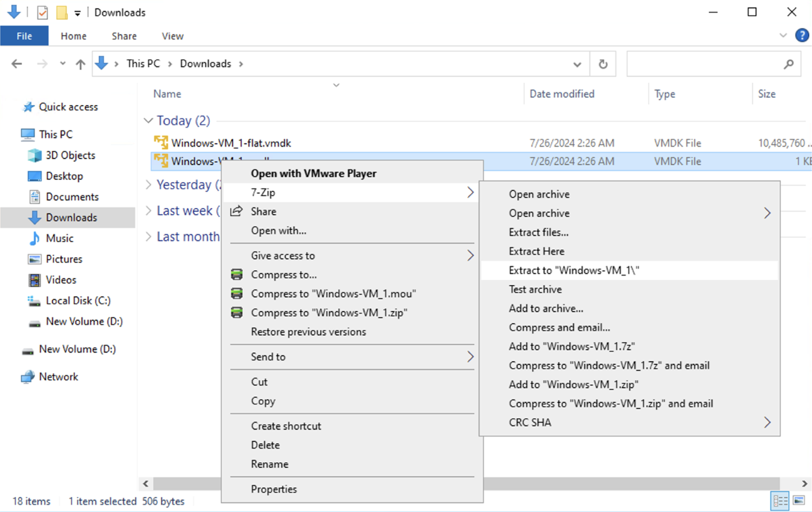Click the Downloads arrow icon in sidebar
The image size is (812, 512).
coord(35,217)
